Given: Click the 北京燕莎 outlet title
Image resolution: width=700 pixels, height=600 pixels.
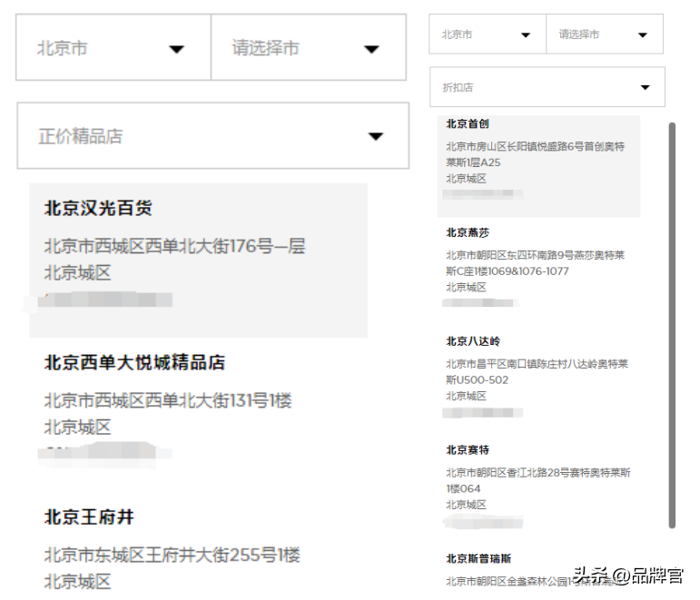Looking at the screenshot, I should click(x=468, y=232).
